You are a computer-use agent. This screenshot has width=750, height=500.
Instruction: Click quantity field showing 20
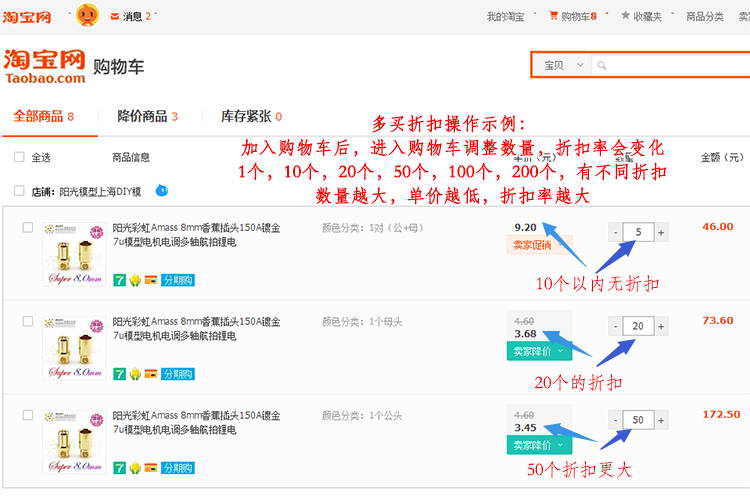(638, 326)
